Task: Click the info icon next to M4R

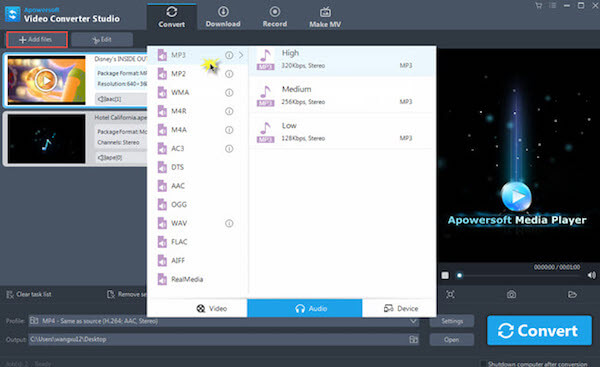Action: click(229, 111)
